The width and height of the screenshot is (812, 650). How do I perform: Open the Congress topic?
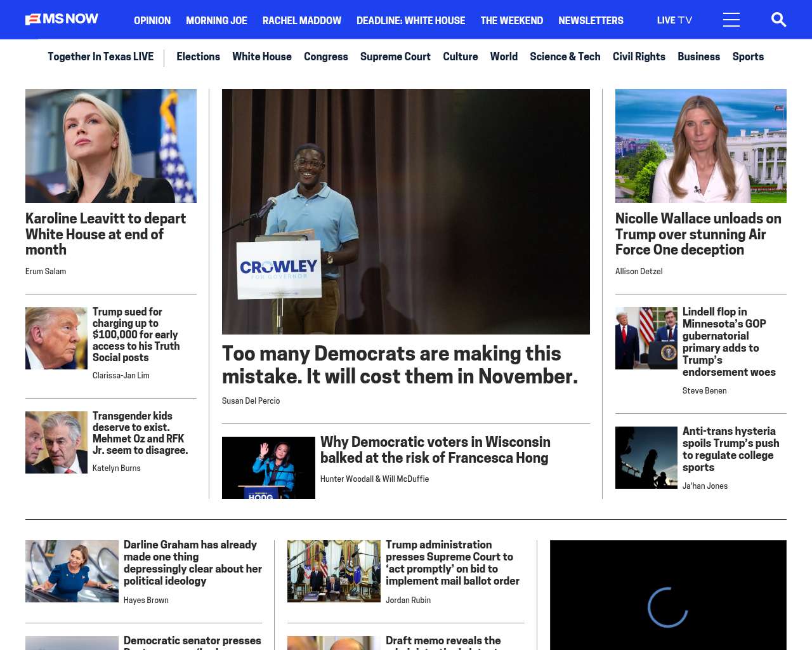coord(325,56)
